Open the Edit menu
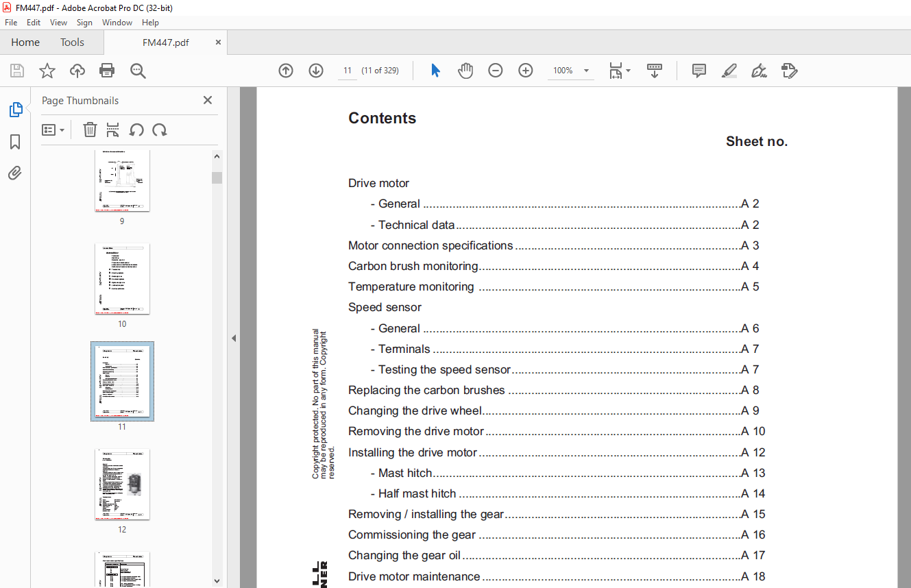Image resolution: width=911 pixels, height=588 pixels. pyautogui.click(x=34, y=23)
